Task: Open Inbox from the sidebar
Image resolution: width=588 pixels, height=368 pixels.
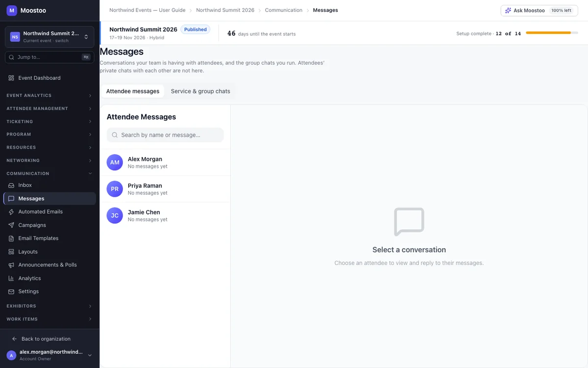Action: coord(49,185)
